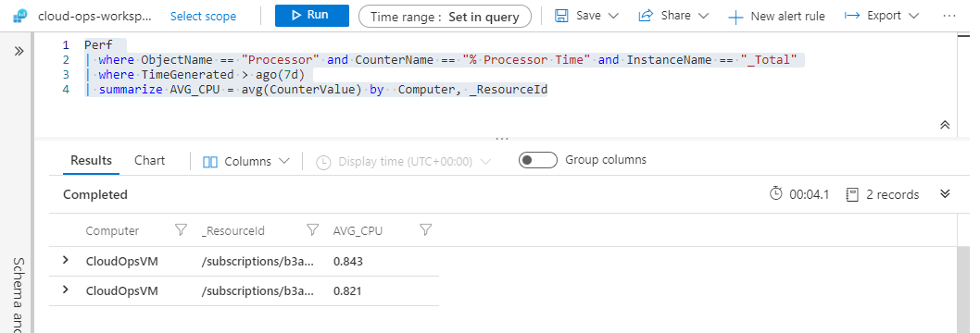Collapse the query editor with double-chevron up

[945, 125]
